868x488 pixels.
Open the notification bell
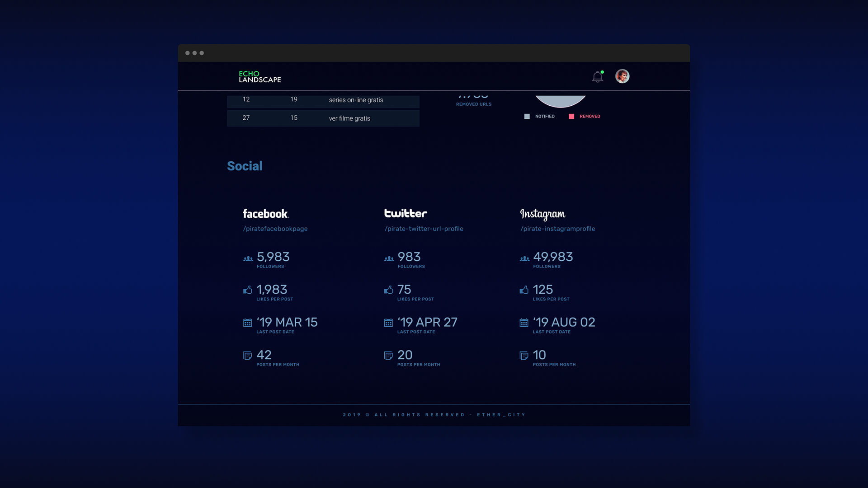pos(597,77)
